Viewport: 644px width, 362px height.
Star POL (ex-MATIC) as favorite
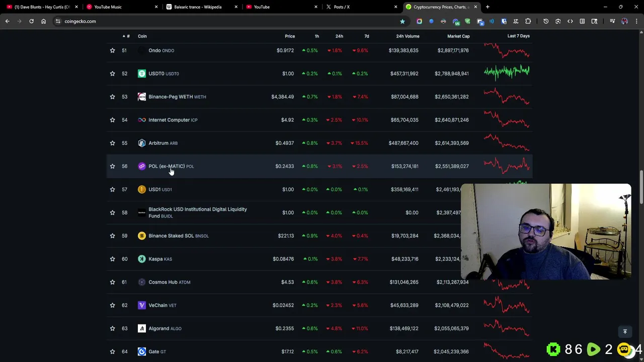(112, 166)
